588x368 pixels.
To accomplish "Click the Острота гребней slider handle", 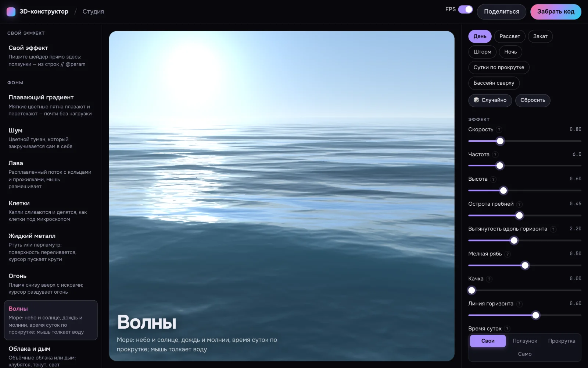I will click(519, 216).
